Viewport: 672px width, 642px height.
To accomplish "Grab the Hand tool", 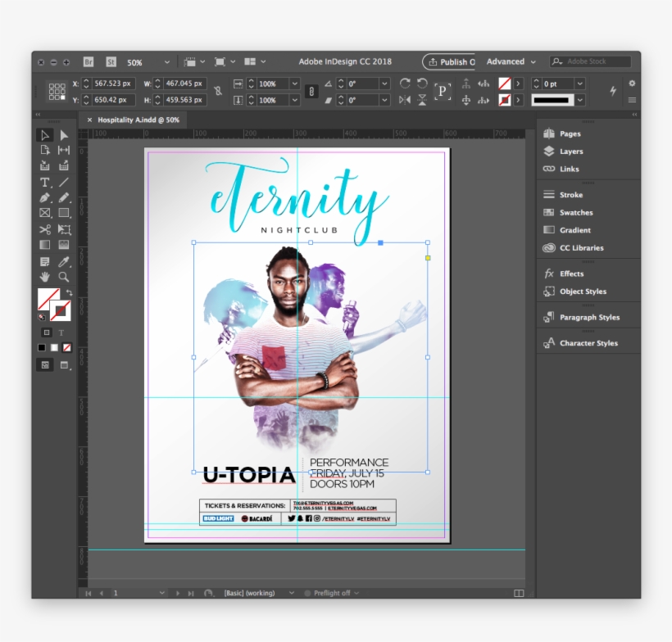I will coord(45,277).
